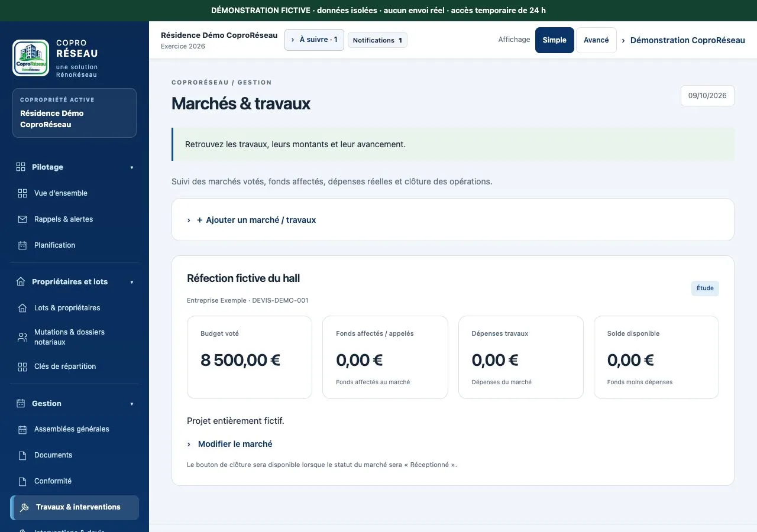Open Assemblées générales page

coord(75,429)
